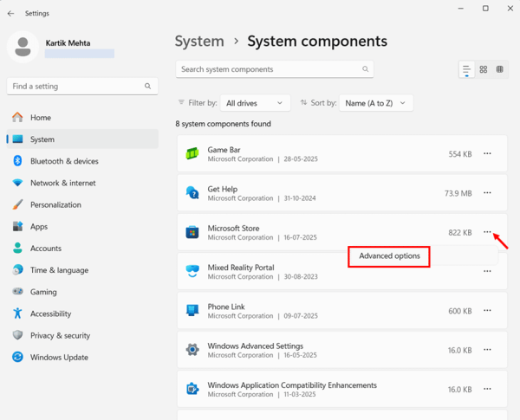Click the Game Bar app icon

point(192,153)
